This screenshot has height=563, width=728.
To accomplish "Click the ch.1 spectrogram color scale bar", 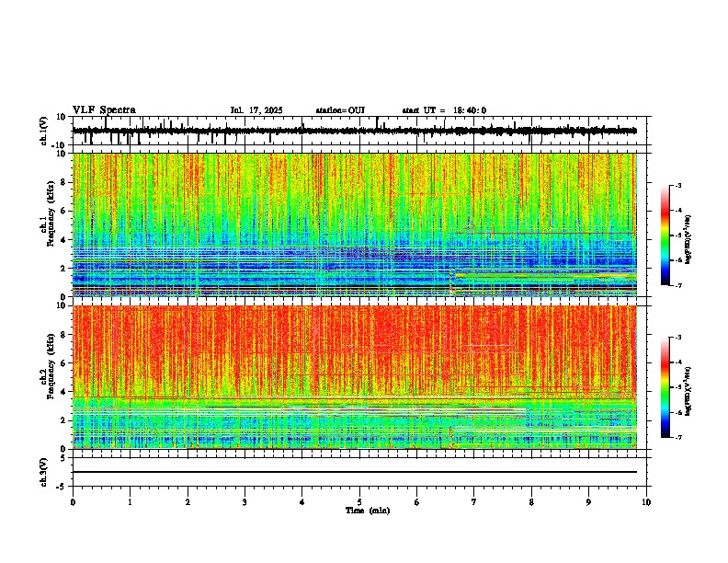I will tap(665, 236).
